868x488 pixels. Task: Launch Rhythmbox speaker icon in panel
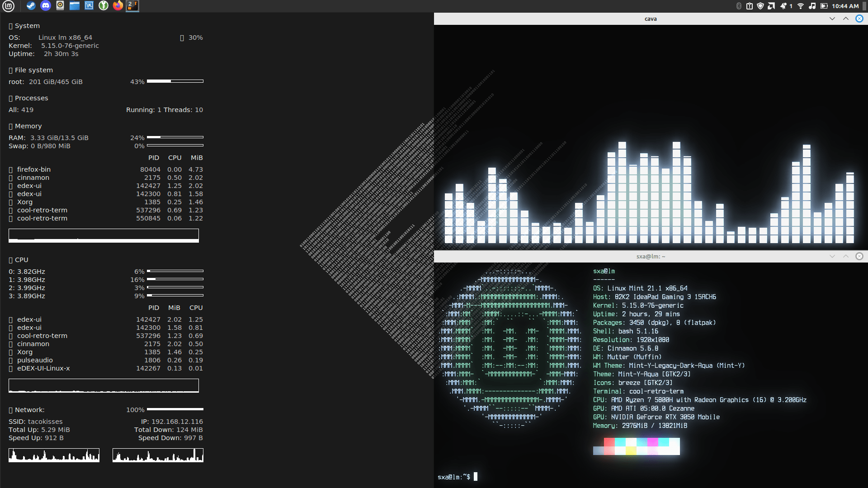(60, 6)
